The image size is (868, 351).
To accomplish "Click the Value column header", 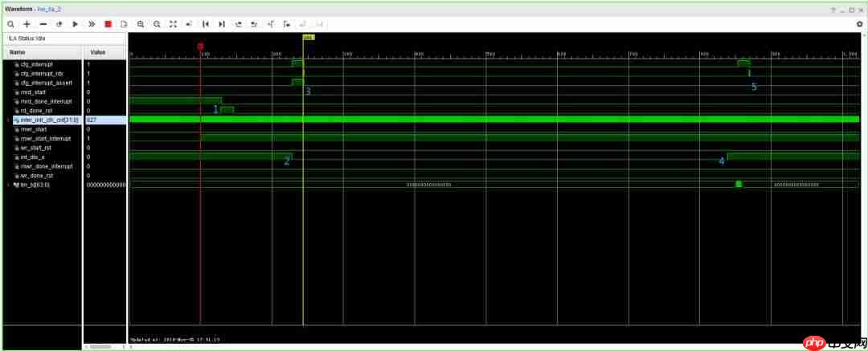I will [98, 51].
